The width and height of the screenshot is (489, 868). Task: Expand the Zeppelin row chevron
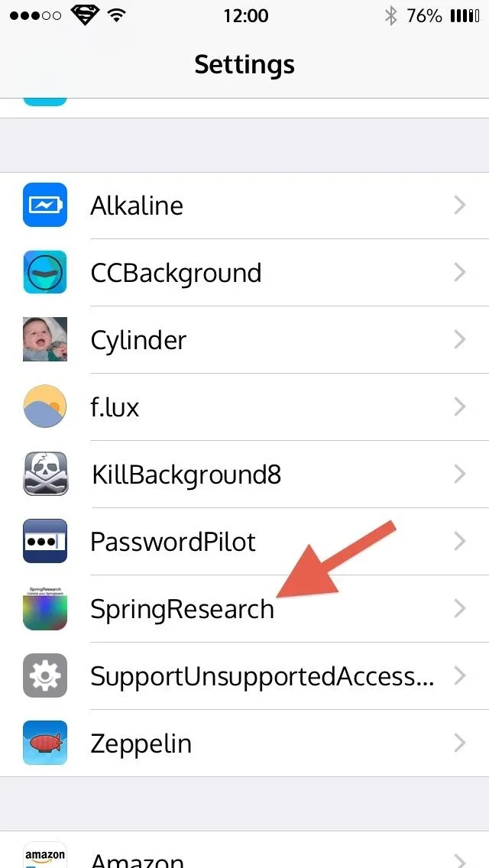(x=460, y=743)
